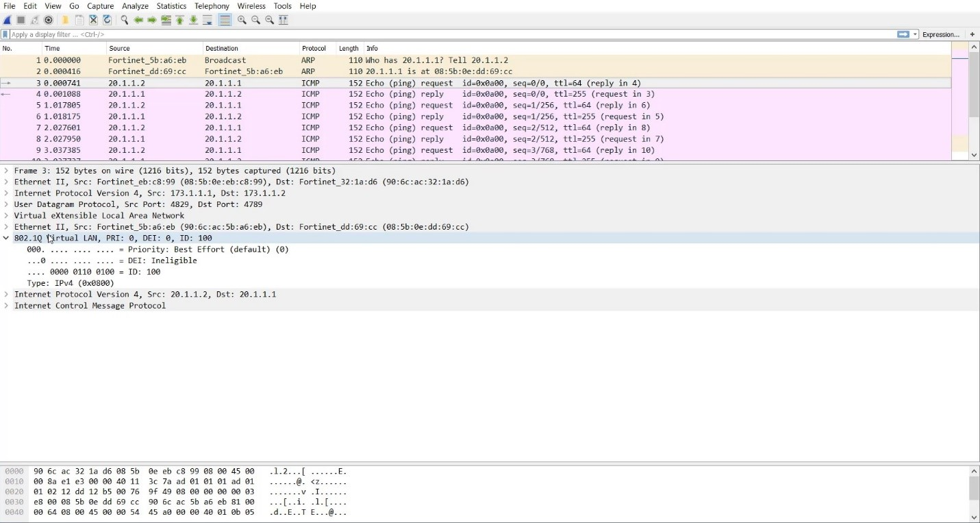Expand the Internet Control Message Protocol node
Screen dimensions: 980x523
pos(6,306)
